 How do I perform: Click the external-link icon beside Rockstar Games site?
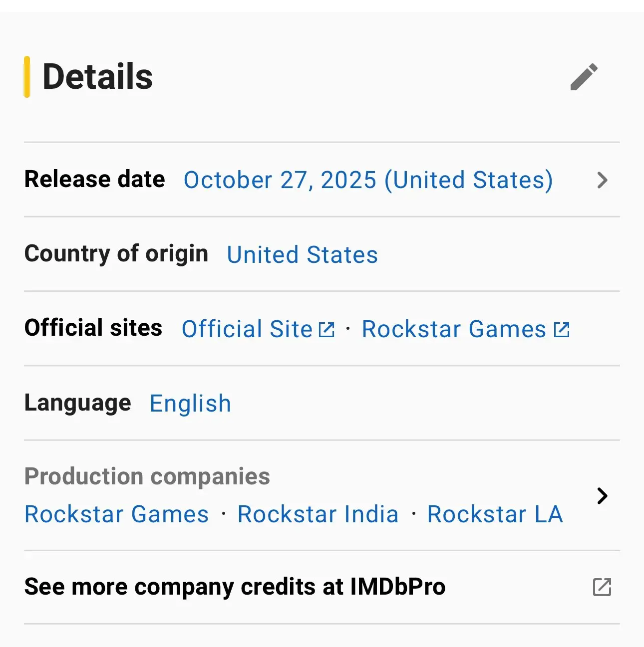point(561,329)
